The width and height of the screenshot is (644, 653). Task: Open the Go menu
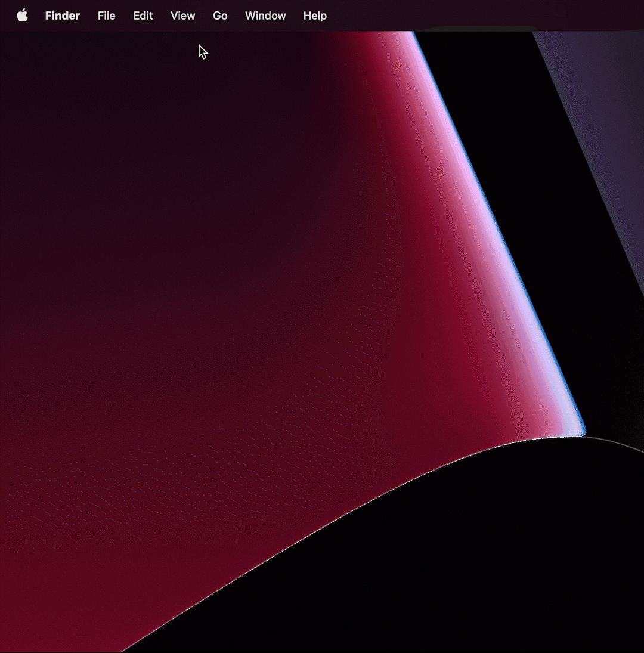pyautogui.click(x=220, y=16)
